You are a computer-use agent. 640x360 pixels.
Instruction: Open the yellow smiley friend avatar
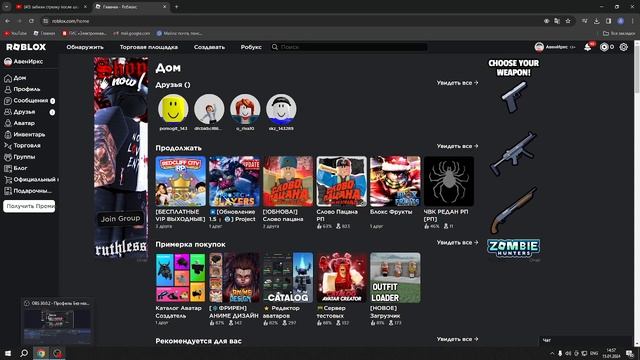173,109
